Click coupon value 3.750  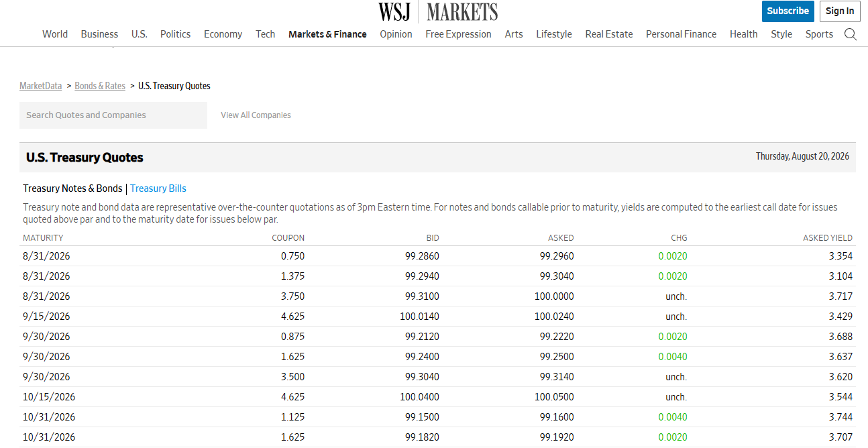coord(292,296)
